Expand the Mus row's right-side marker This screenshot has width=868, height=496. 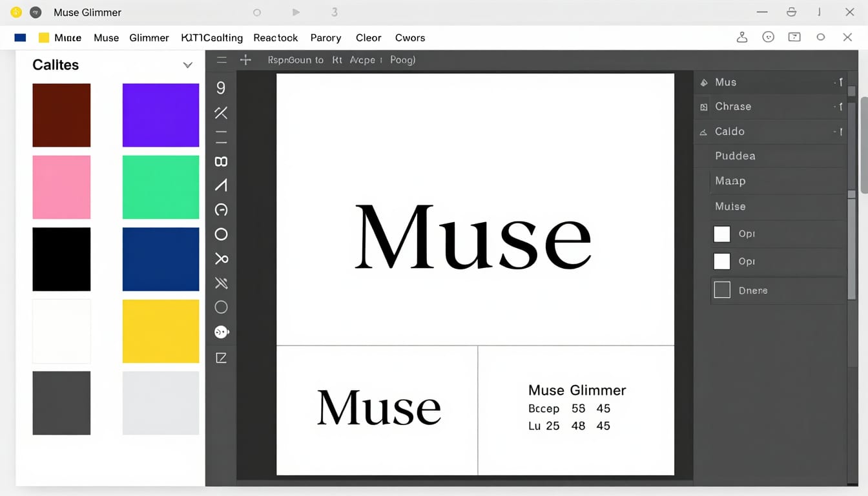tap(838, 83)
